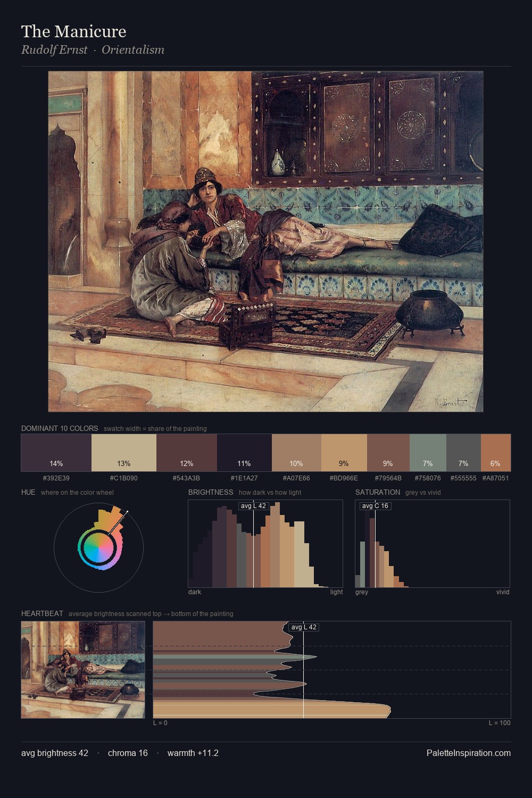Click the chroma 16 footer stat
Viewport: 532px width, 798px height.
[x=128, y=753]
